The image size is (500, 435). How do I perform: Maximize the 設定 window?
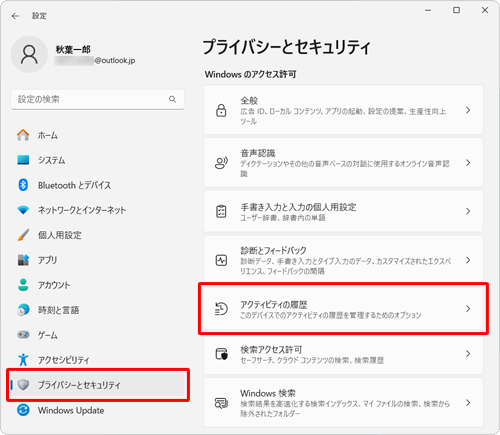click(456, 10)
